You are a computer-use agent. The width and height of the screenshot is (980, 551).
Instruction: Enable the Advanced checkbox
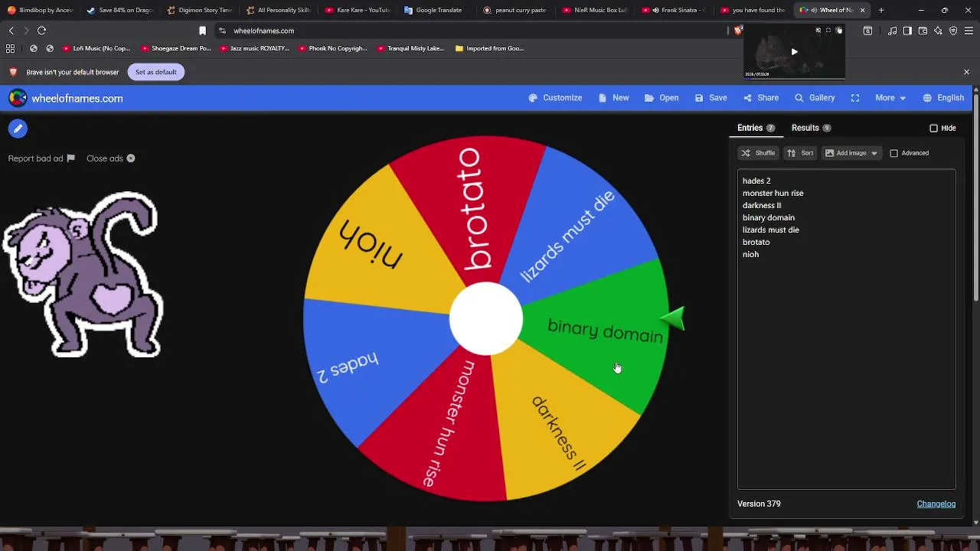893,153
